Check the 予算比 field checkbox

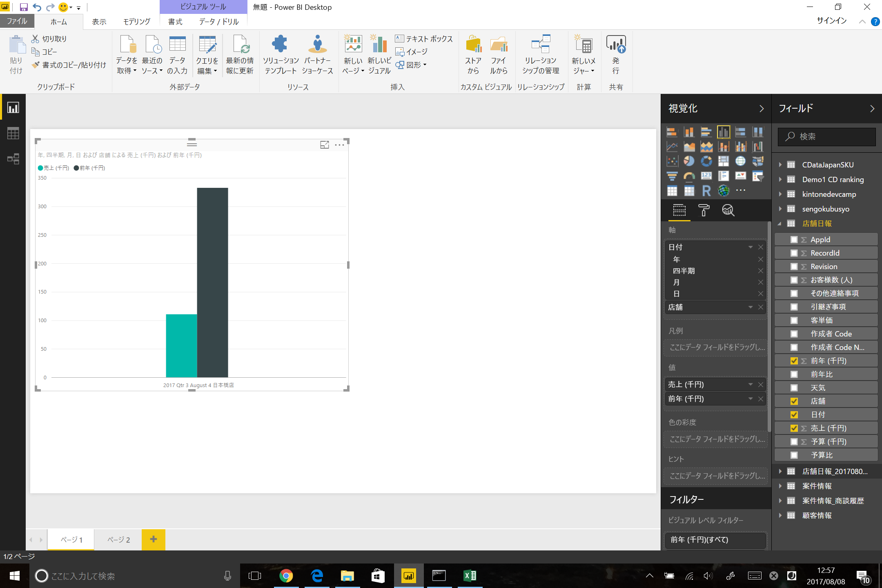click(x=794, y=454)
